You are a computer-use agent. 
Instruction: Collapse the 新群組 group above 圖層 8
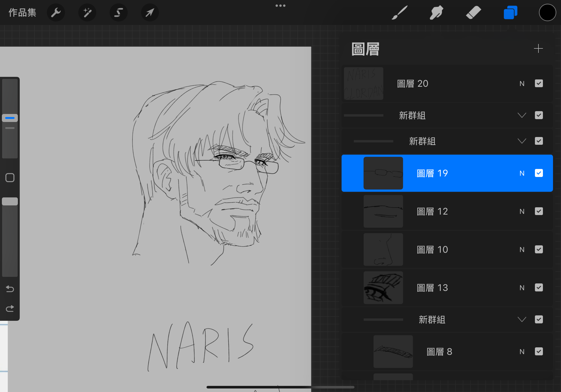522,319
